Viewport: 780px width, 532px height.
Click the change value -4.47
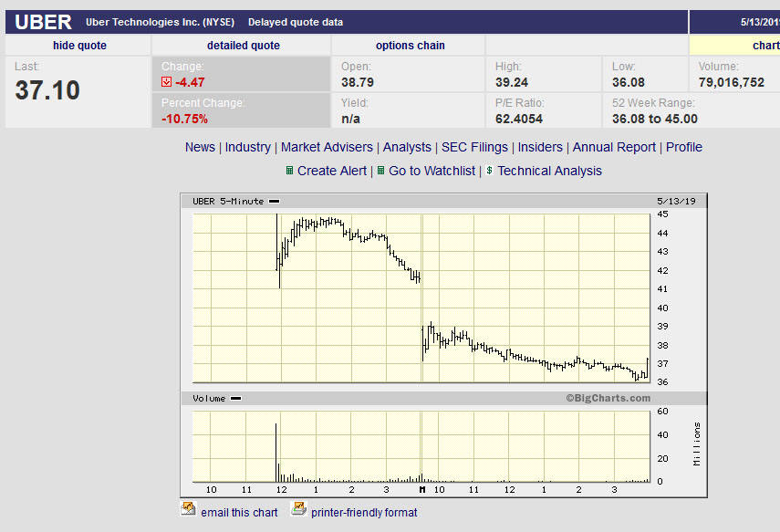point(190,82)
